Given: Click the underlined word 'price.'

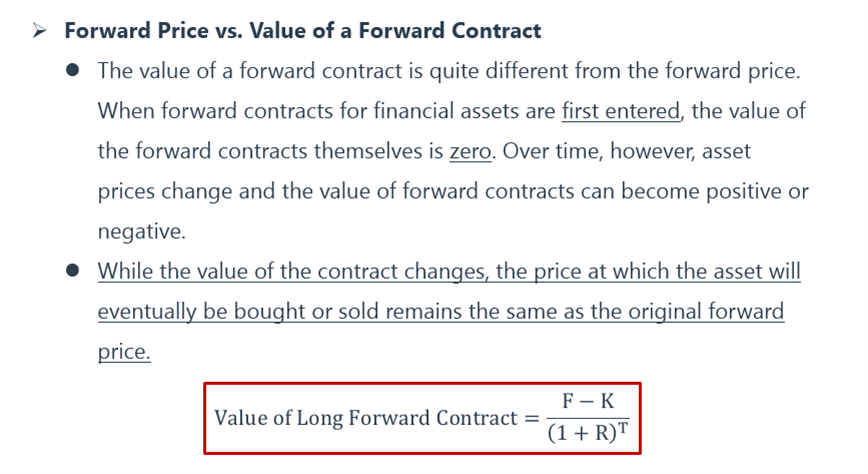Looking at the screenshot, I should (124, 352).
